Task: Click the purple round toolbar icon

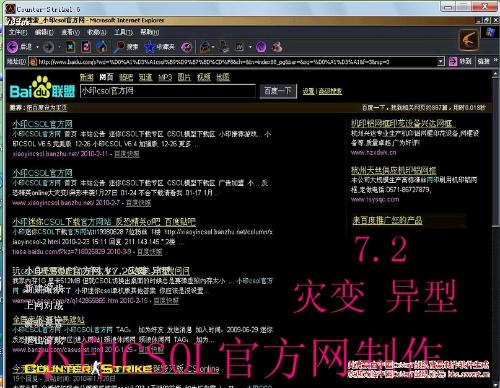Action: 261,47
